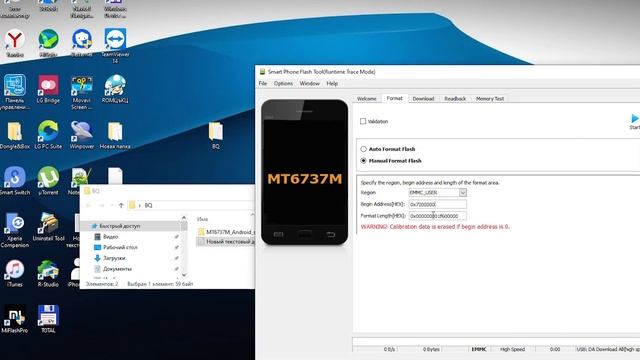Open the TOTAL commander desktop shortcut
The image size is (640, 360).
point(48,319)
